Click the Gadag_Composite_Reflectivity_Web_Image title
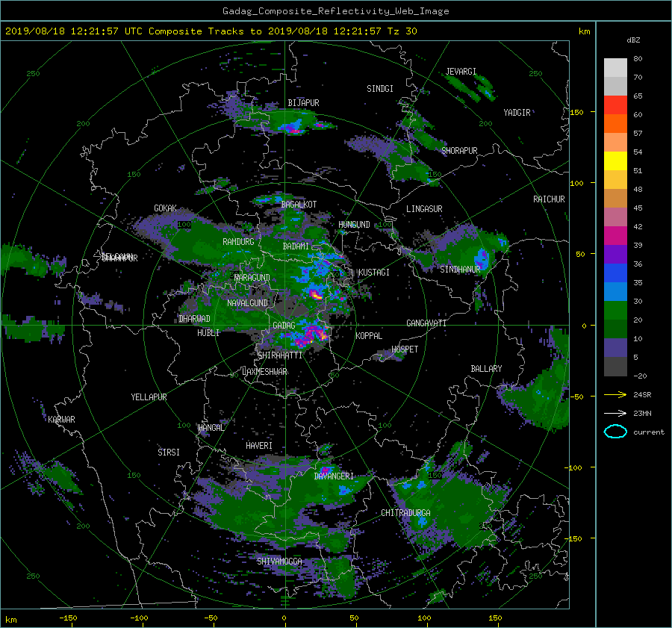This screenshot has height=628, width=672. point(335,11)
